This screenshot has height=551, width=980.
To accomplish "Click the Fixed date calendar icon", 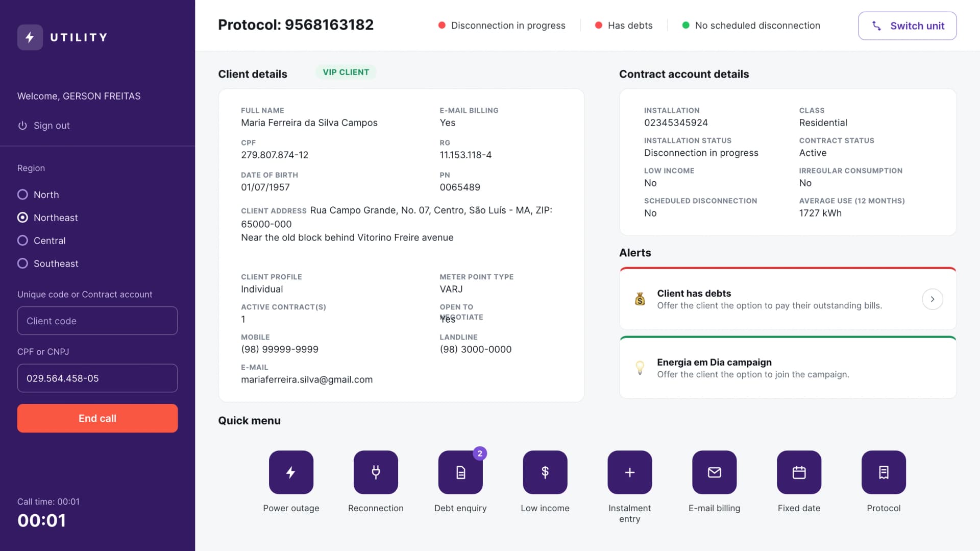I will (x=799, y=472).
